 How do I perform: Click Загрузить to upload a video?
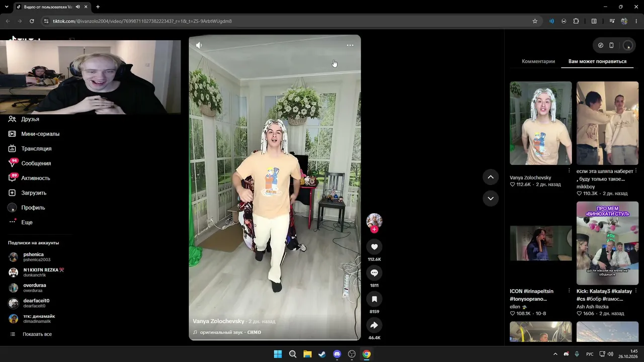pos(34,193)
